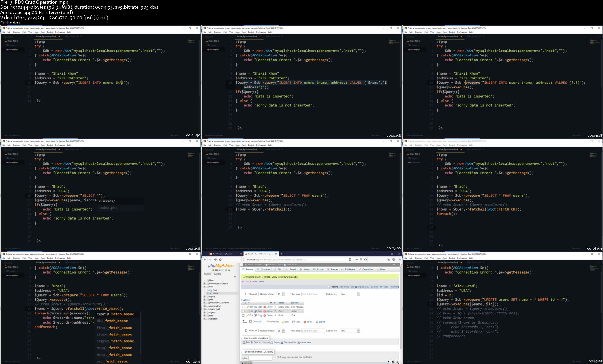Click the Print icon in query results operations
Screen dimensions: 603x364
tap(244, 343)
